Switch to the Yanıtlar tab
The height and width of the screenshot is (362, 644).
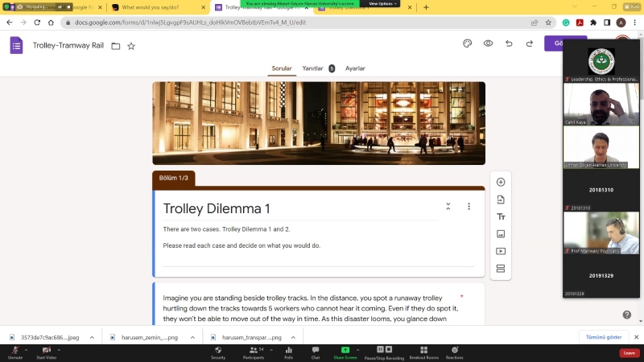click(312, 69)
